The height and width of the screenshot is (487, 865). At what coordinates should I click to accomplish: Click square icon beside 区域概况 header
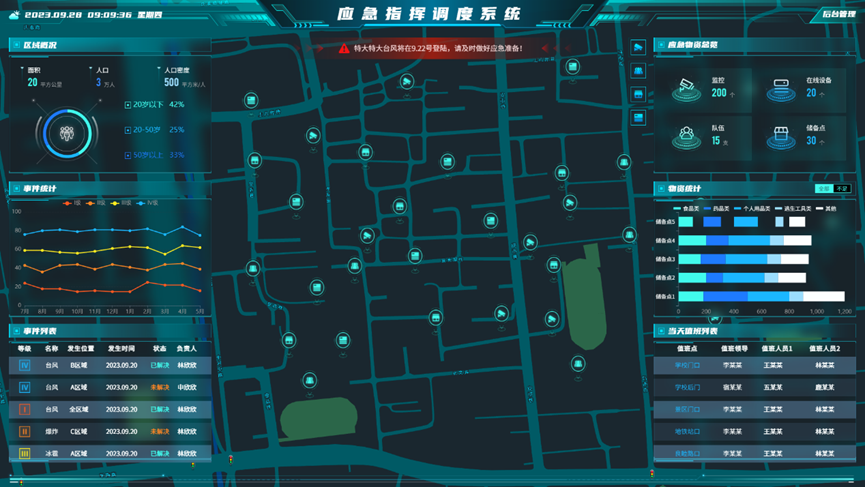16,45
